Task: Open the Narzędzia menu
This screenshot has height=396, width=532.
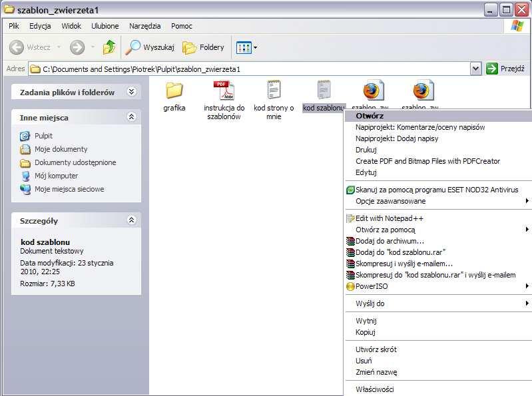Action: (145, 26)
